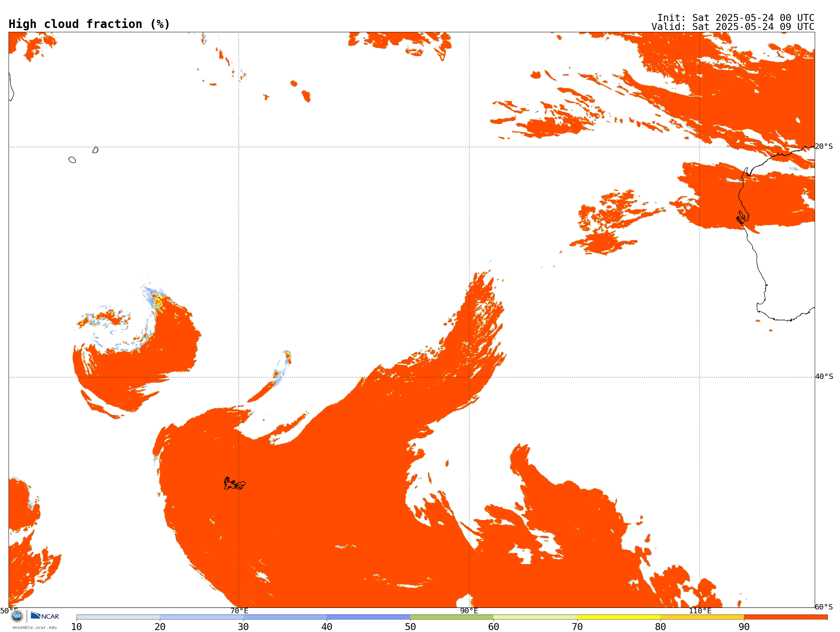Click the 60–70 pale yellow colorbar segment

(x=535, y=617)
